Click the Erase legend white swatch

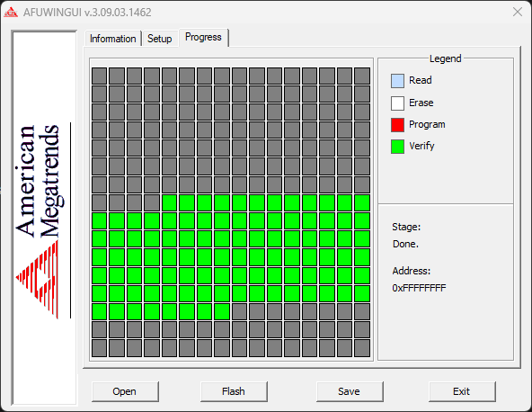(x=397, y=103)
